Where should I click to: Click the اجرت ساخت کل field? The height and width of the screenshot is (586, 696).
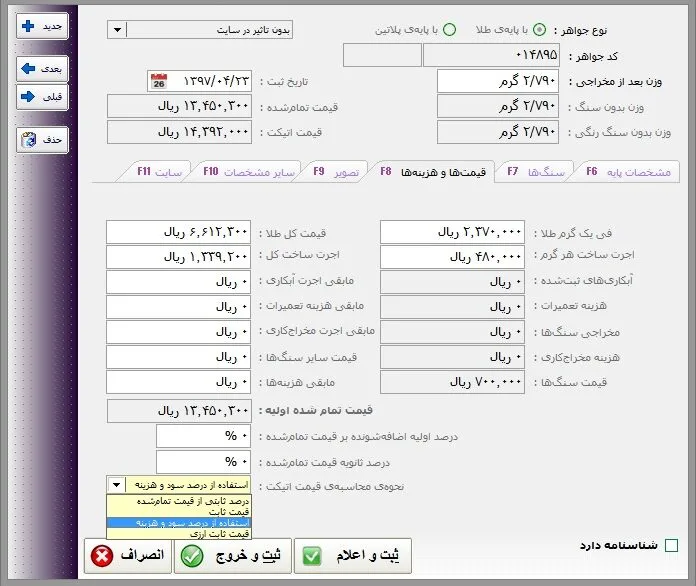click(x=178, y=257)
